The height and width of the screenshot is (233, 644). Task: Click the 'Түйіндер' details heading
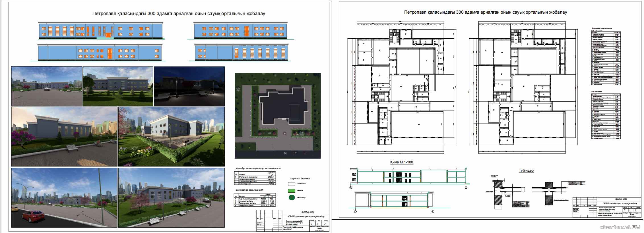tap(526, 170)
